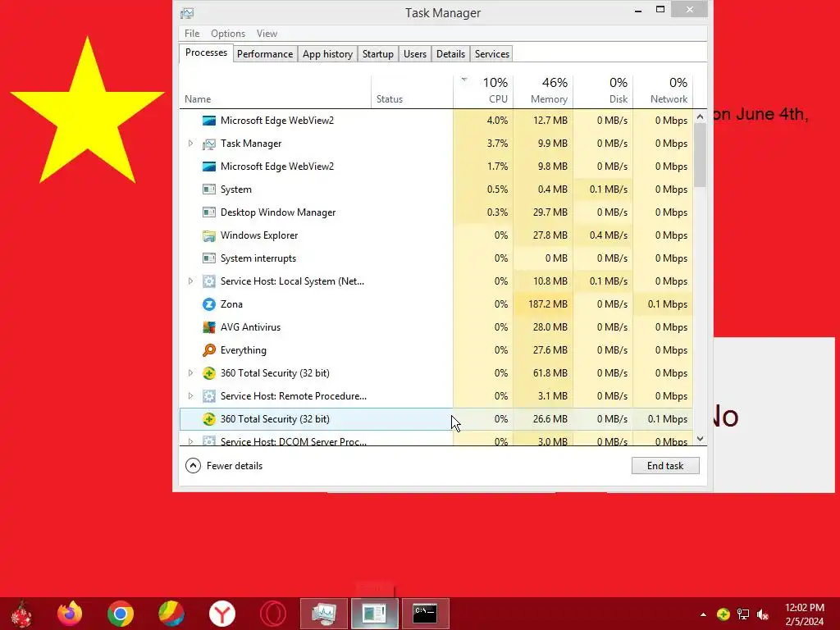Sort processes by the Status column
The height and width of the screenshot is (630, 840).
pos(412,90)
